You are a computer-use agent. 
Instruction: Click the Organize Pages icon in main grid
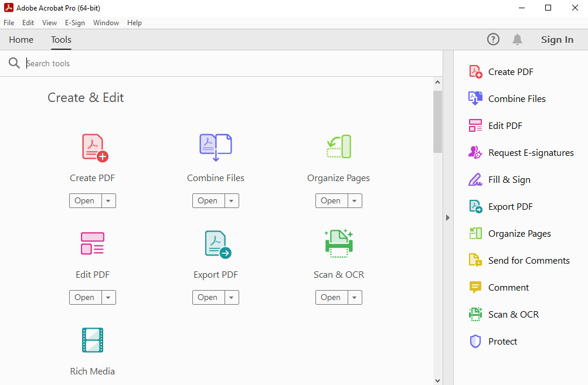pos(339,146)
